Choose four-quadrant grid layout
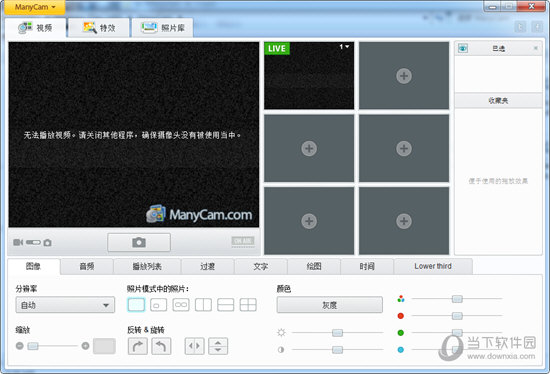 [x=248, y=305]
